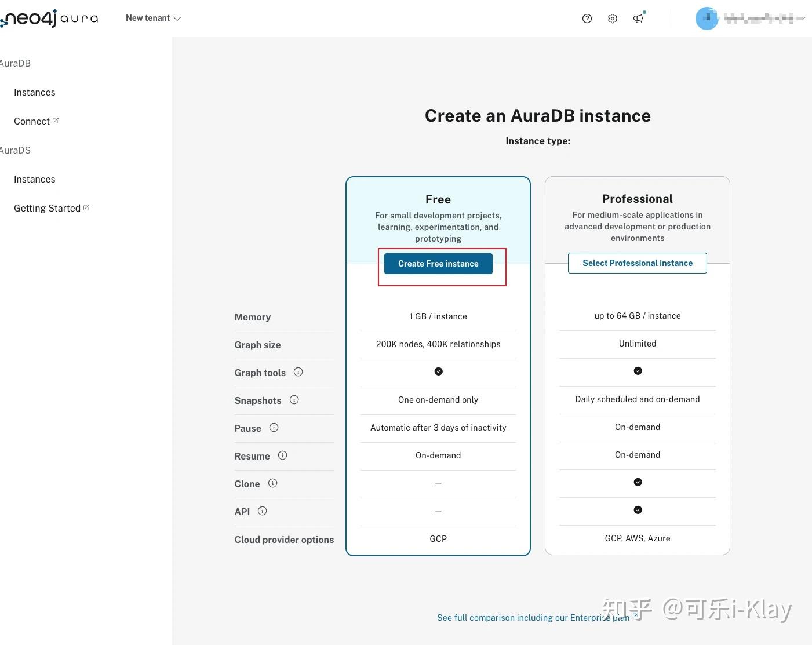
Task: Expand the New tenant dropdown
Action: click(x=152, y=18)
